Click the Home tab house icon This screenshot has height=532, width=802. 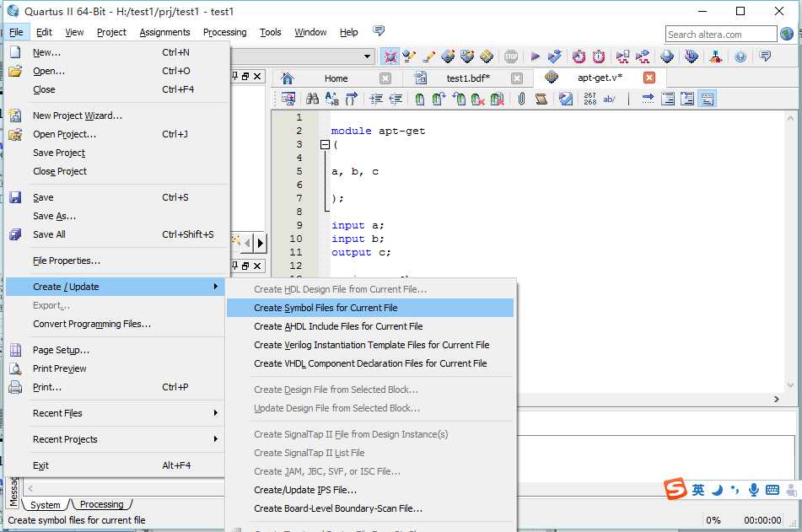[x=288, y=78]
